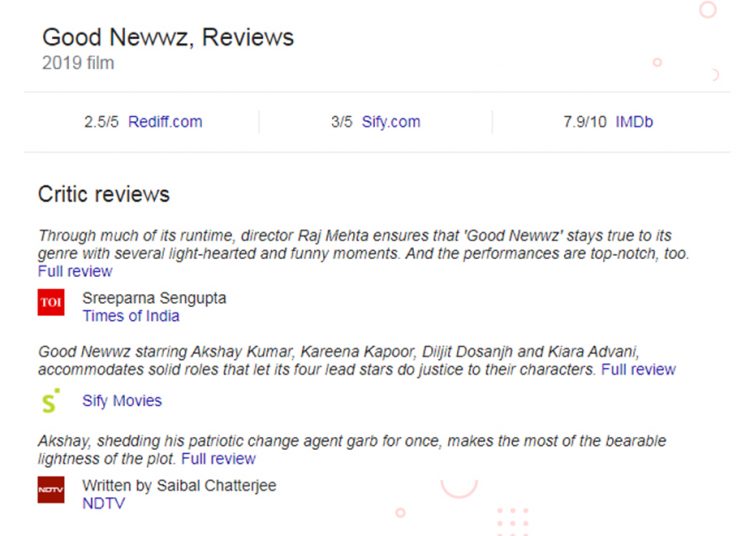Click the 'Critic reviews' heading

104,194
